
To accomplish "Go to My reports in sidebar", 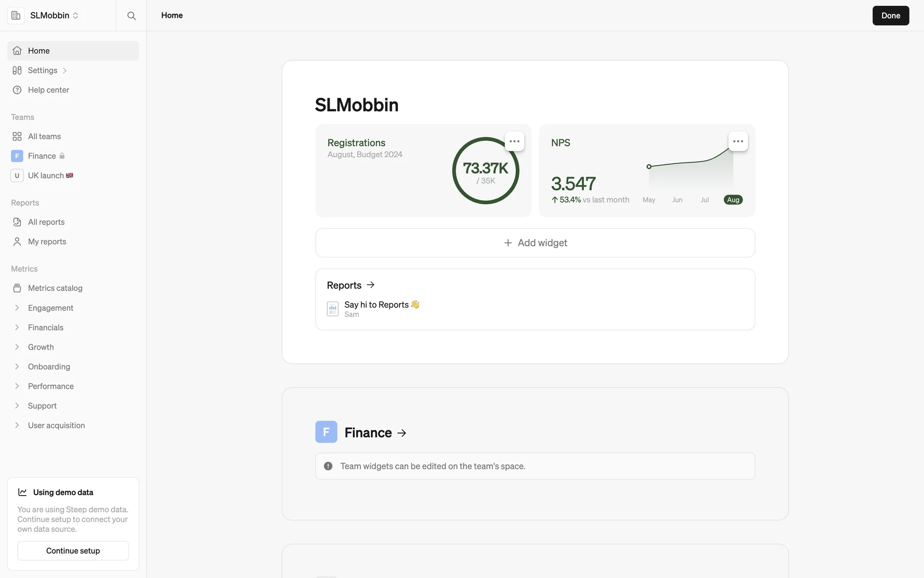I will tap(47, 242).
